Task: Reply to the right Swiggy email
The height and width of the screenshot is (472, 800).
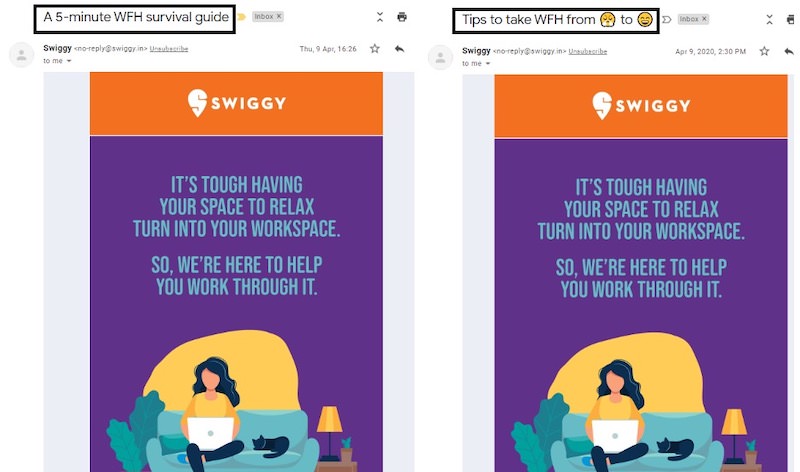Action: click(x=789, y=51)
